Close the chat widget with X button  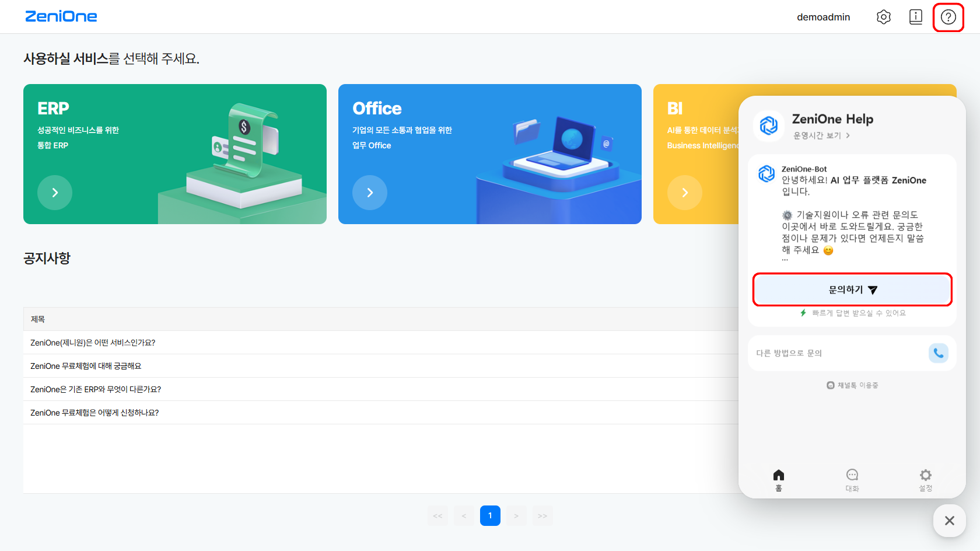coord(950,521)
